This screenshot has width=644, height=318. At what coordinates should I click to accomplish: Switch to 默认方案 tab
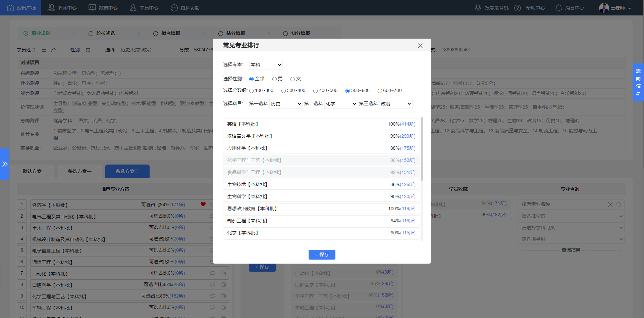32,171
